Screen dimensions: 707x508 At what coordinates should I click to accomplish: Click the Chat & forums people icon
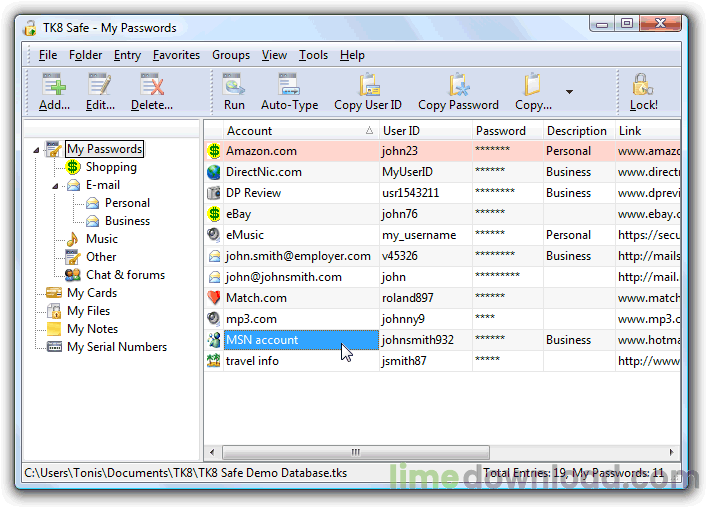(x=73, y=275)
